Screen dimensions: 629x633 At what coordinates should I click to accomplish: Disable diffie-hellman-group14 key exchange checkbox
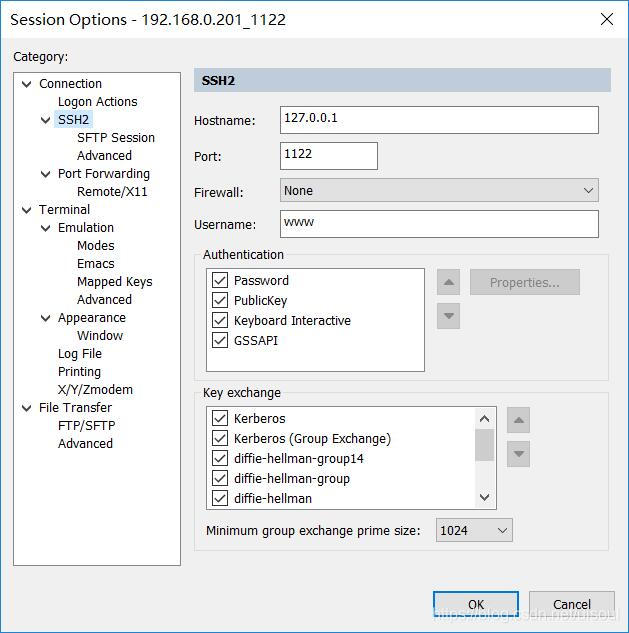[x=220, y=458]
